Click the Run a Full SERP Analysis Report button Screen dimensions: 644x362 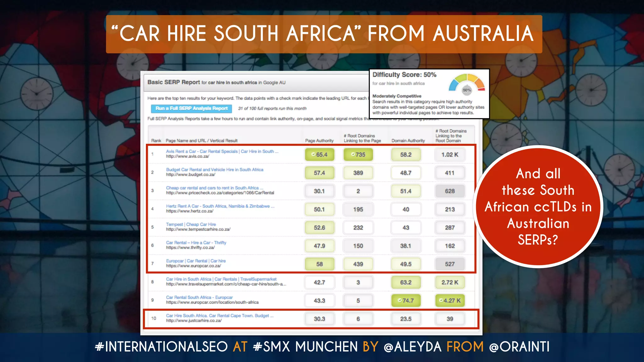191,108
